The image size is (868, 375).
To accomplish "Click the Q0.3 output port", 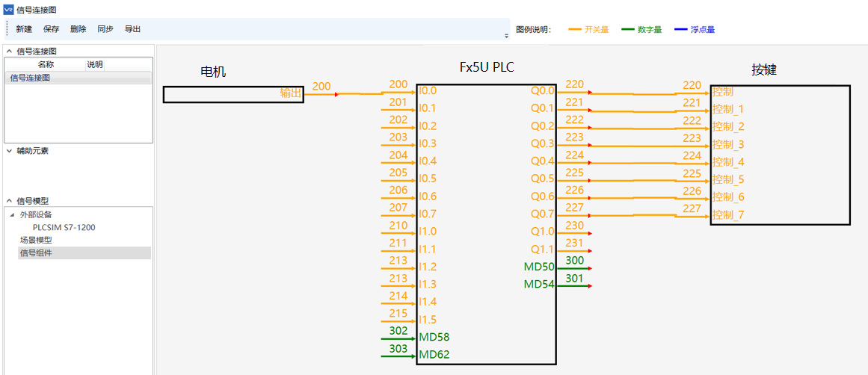I will pos(542,144).
